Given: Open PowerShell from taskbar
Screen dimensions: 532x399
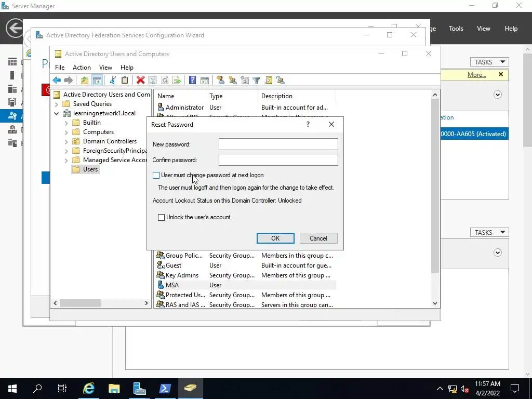Looking at the screenshot, I should (x=165, y=388).
